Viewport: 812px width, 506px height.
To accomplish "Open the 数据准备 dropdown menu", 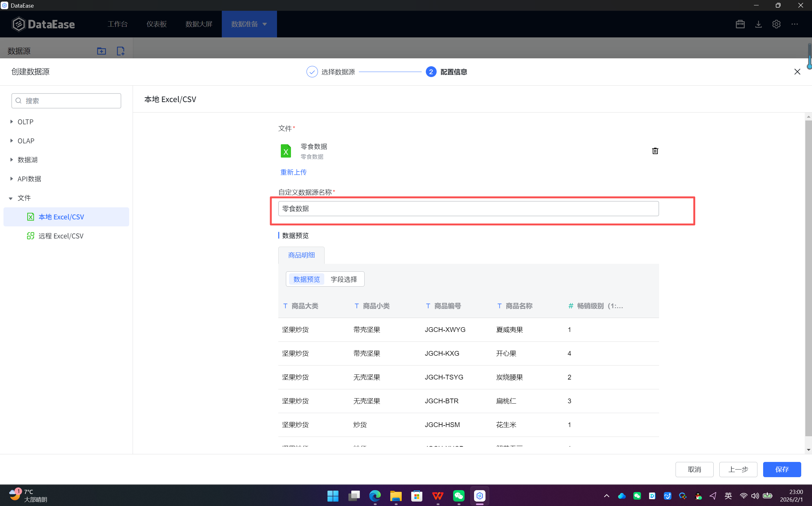I will [249, 24].
